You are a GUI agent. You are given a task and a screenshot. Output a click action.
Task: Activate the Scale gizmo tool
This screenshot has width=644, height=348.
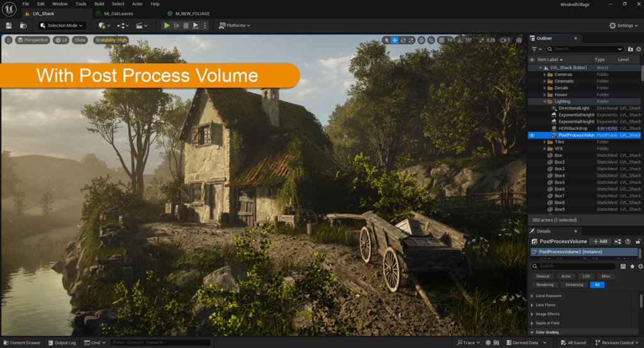pos(411,40)
